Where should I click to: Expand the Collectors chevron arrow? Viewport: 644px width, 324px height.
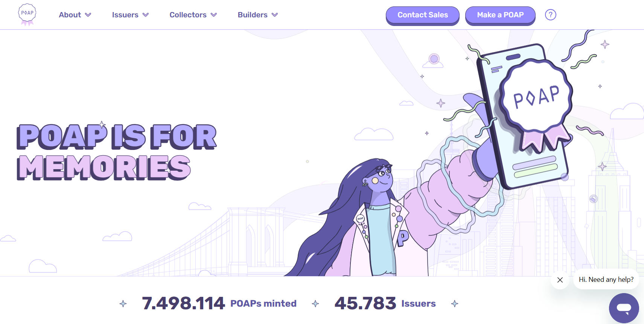click(214, 15)
